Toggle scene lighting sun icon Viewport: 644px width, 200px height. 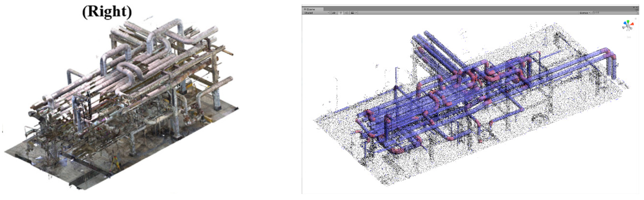point(340,13)
